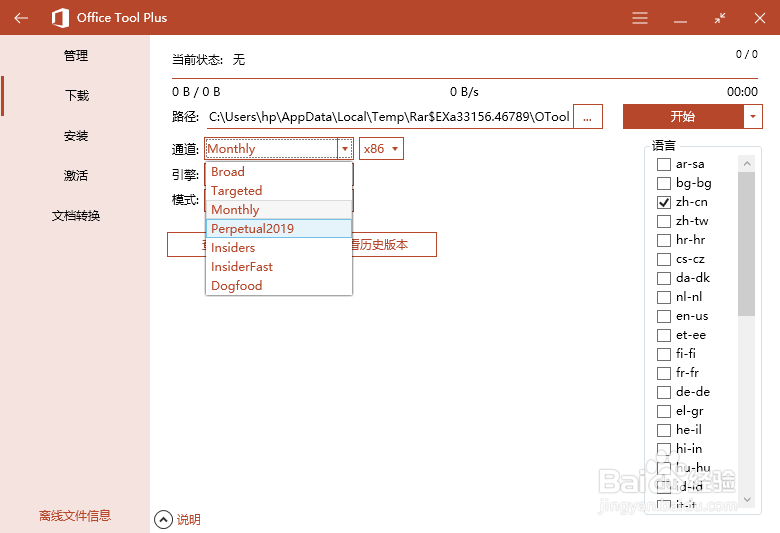This screenshot has height=533, width=780.
Task: Click the language list scroll-down arrow
Action: (x=746, y=499)
